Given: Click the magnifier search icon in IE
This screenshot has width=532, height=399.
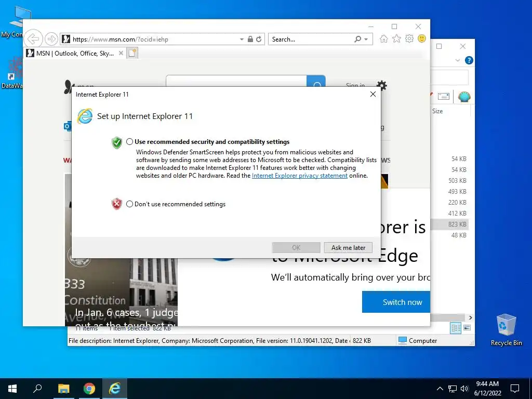Looking at the screenshot, I should coord(357,39).
